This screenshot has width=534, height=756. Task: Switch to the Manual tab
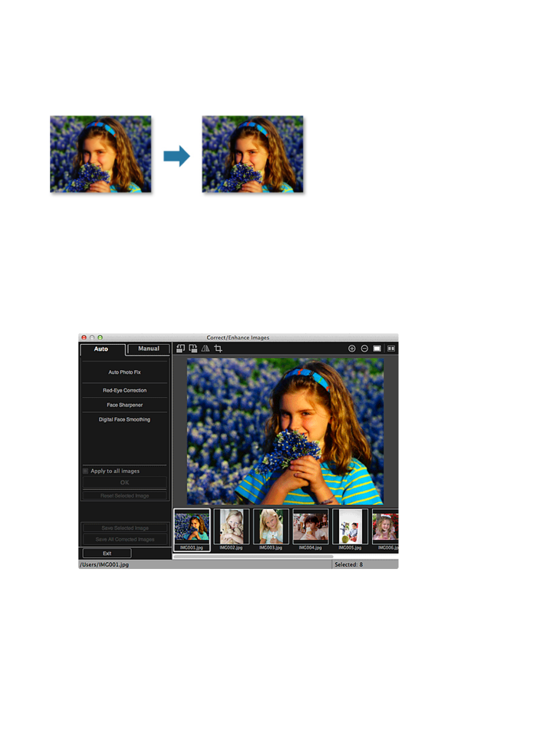148,349
